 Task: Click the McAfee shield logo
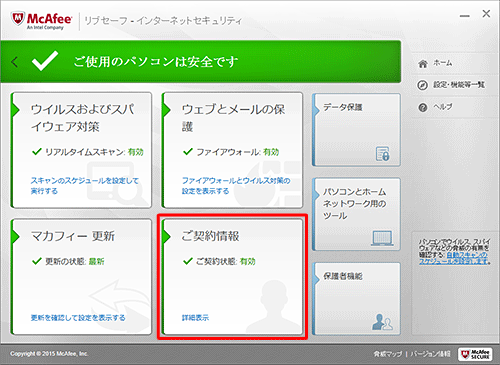click(18, 19)
